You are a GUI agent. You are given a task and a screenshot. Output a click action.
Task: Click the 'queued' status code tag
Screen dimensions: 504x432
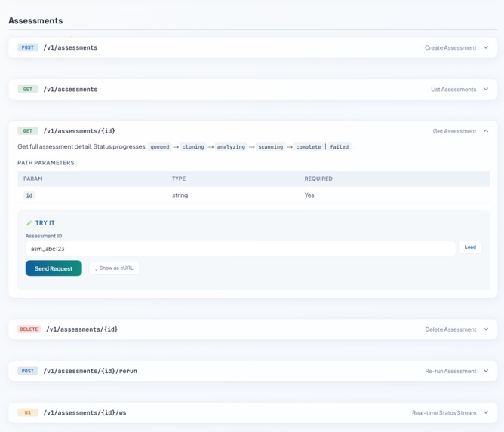160,147
